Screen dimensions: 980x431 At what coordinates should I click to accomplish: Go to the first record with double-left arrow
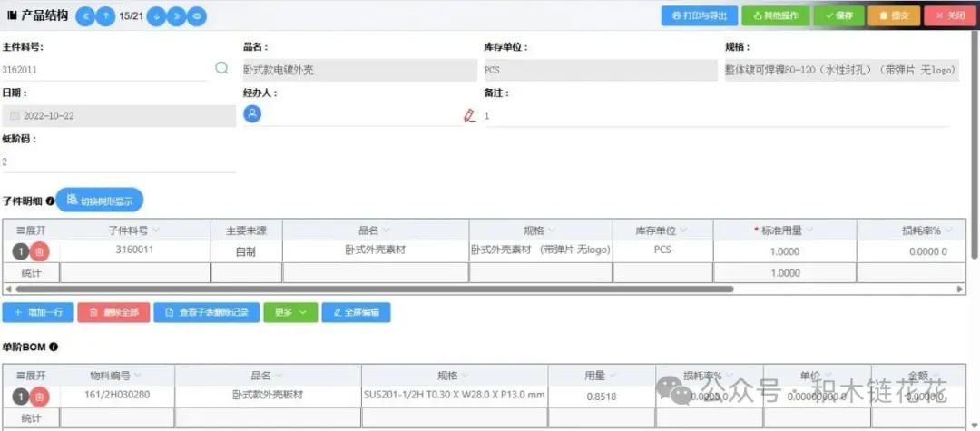tap(83, 15)
